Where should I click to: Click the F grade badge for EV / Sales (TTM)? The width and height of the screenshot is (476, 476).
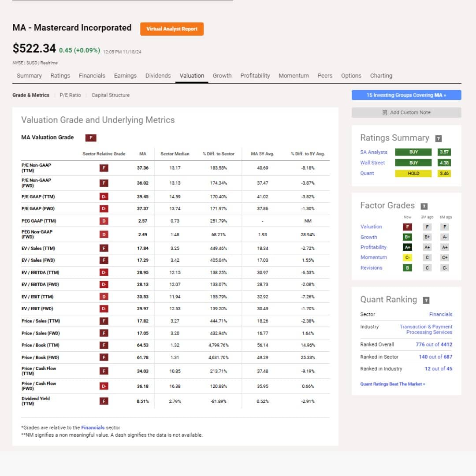point(104,248)
